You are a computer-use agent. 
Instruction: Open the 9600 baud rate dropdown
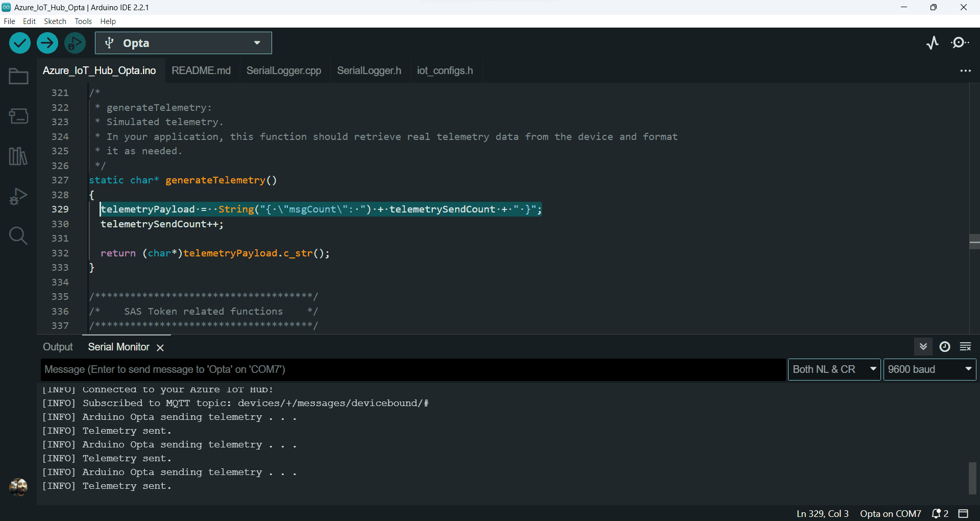pos(929,369)
